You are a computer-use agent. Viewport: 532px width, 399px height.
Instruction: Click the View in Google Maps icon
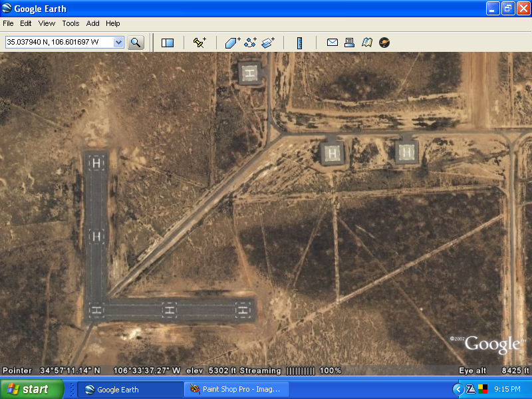click(x=367, y=43)
